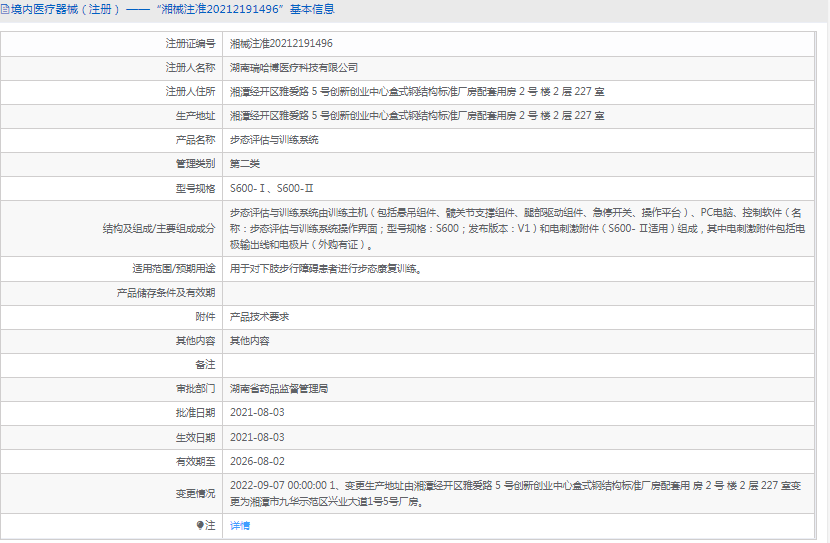830x543 pixels.
Task: Click 产品技术要求 in the 附件 row
Action: tap(259, 316)
